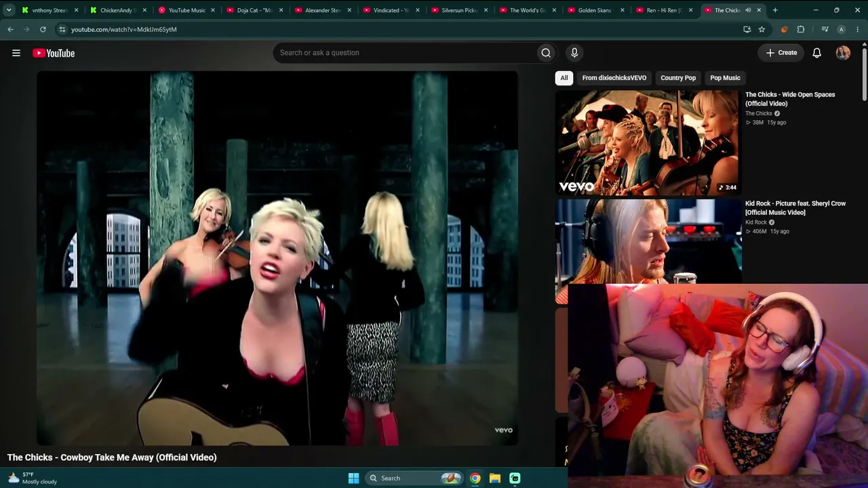Image resolution: width=868 pixels, height=488 pixels.
Task: Play the Kid Rock Picture thumbnail
Action: pos(648,242)
